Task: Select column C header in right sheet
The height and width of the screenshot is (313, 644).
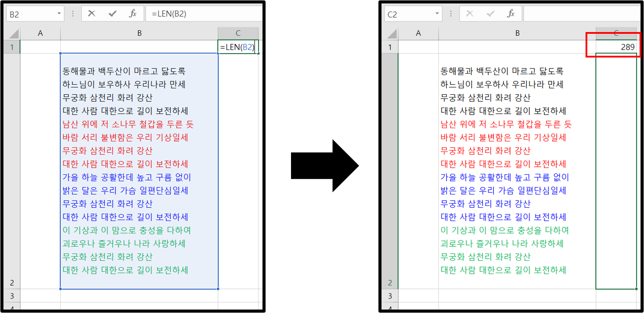Action: [616, 34]
